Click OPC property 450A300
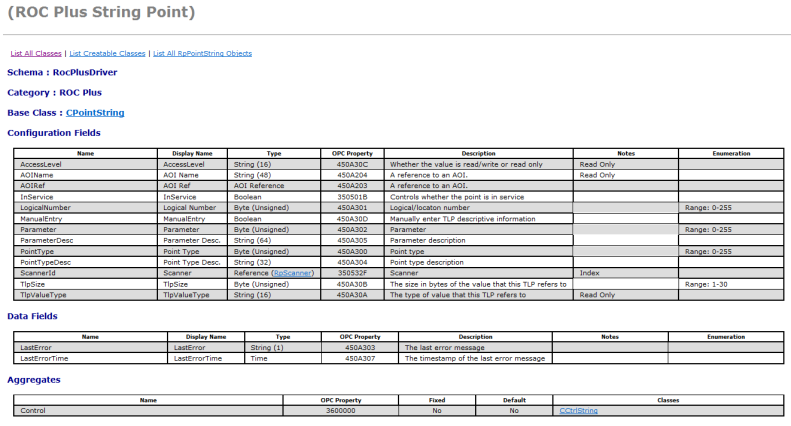791x426 pixels. pyautogui.click(x=352, y=252)
